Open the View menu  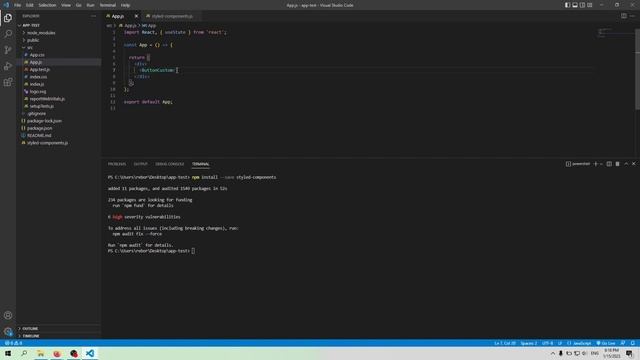(x=66, y=5)
